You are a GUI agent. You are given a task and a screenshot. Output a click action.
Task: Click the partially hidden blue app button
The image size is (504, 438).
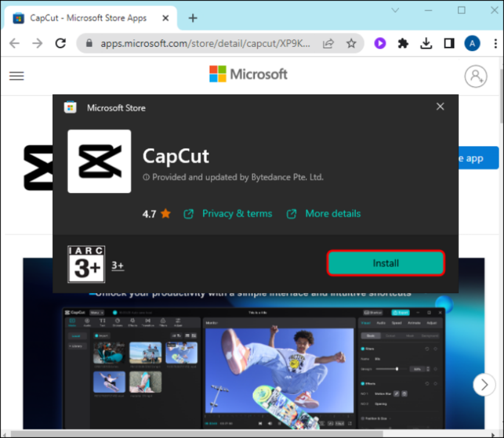[x=478, y=158]
